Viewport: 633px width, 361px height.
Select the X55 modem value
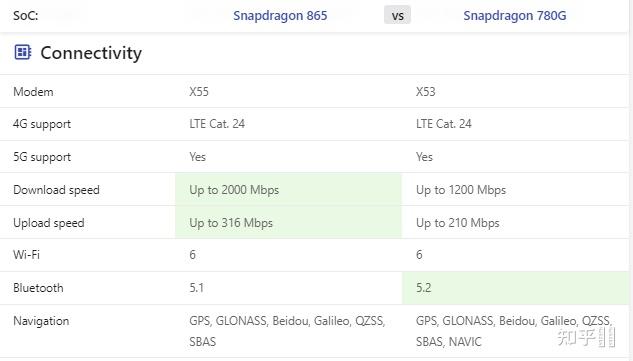pos(199,92)
